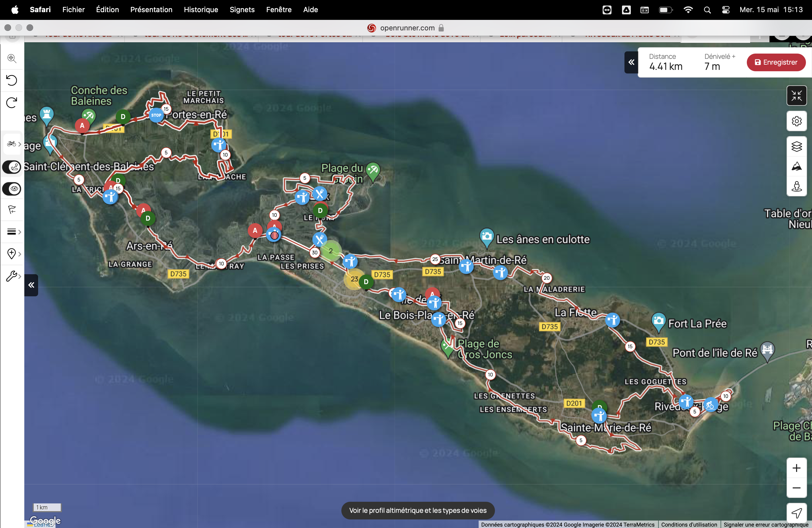Screen dimensions: 812x528
Task: Toggle automatic route-following switch
Action: click(x=12, y=167)
